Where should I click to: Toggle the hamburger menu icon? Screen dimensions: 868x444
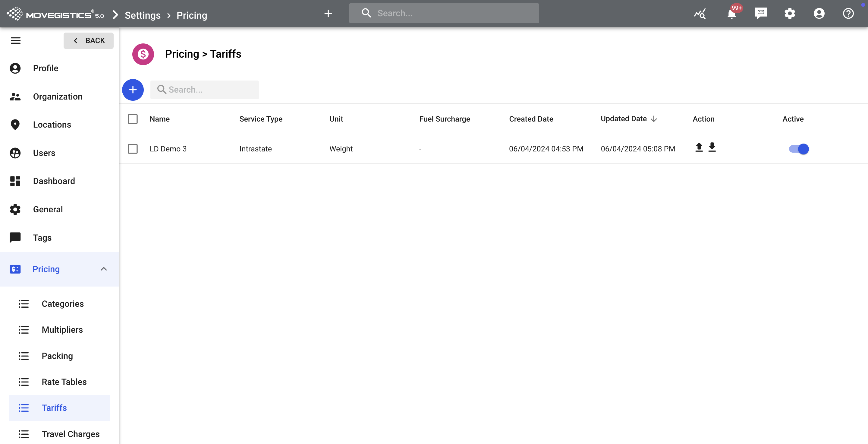point(15,40)
